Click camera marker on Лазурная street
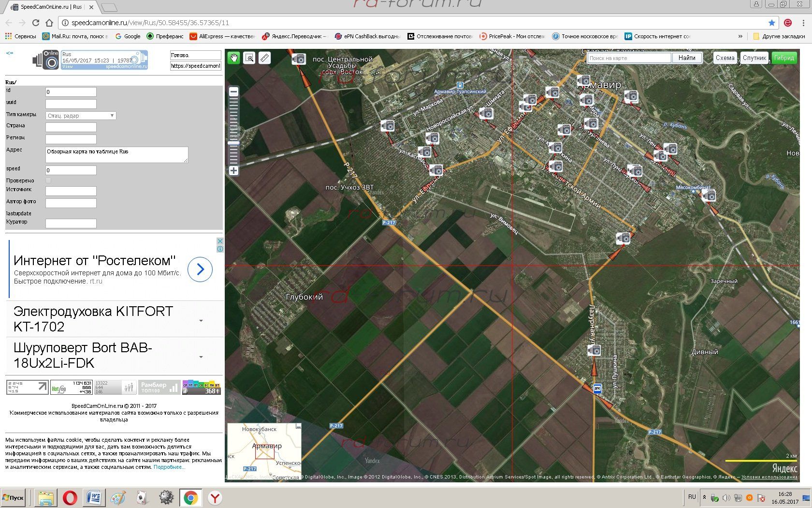Image resolution: width=812 pixels, height=508 pixels. point(594,350)
